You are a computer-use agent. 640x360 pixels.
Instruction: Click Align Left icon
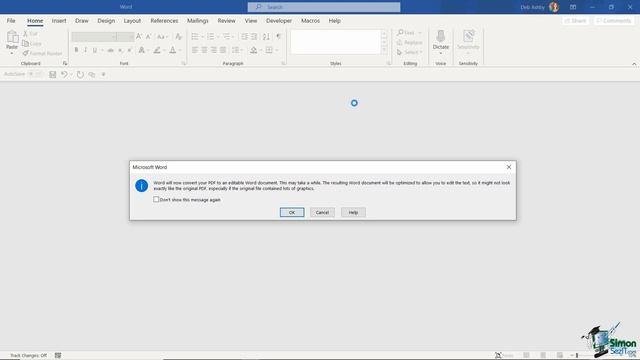pos(195,50)
